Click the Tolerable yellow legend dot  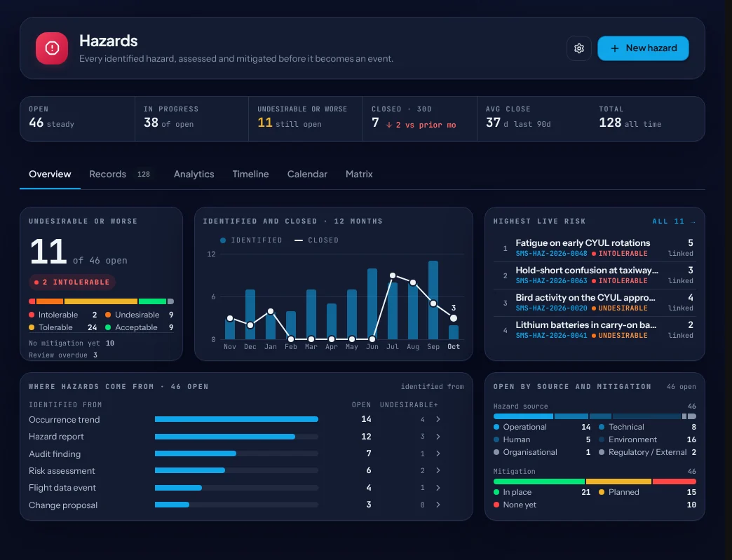tap(32, 327)
